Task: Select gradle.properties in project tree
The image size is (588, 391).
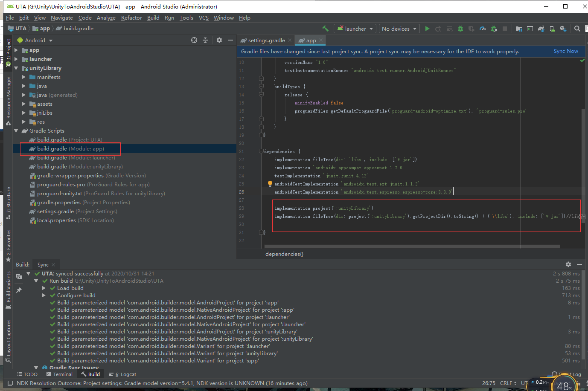Action: [x=79, y=203]
